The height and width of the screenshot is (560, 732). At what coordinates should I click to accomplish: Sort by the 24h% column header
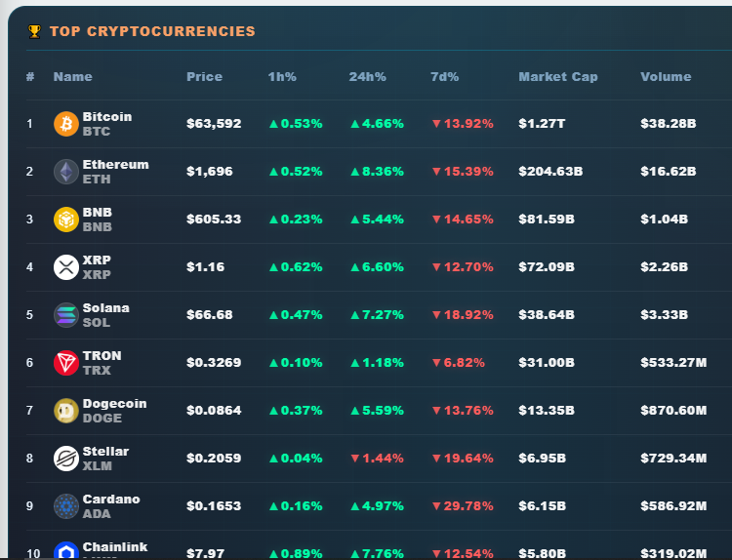pos(367,76)
